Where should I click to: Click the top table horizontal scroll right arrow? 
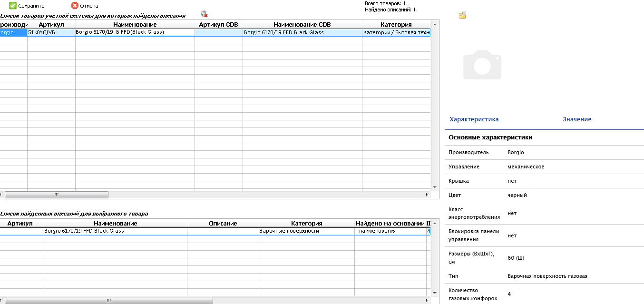pyautogui.click(x=427, y=195)
